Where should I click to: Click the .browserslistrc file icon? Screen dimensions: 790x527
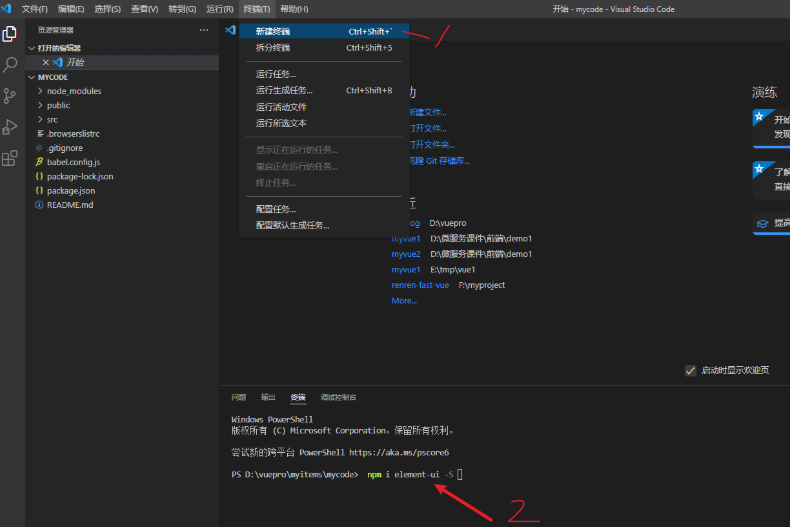point(40,134)
